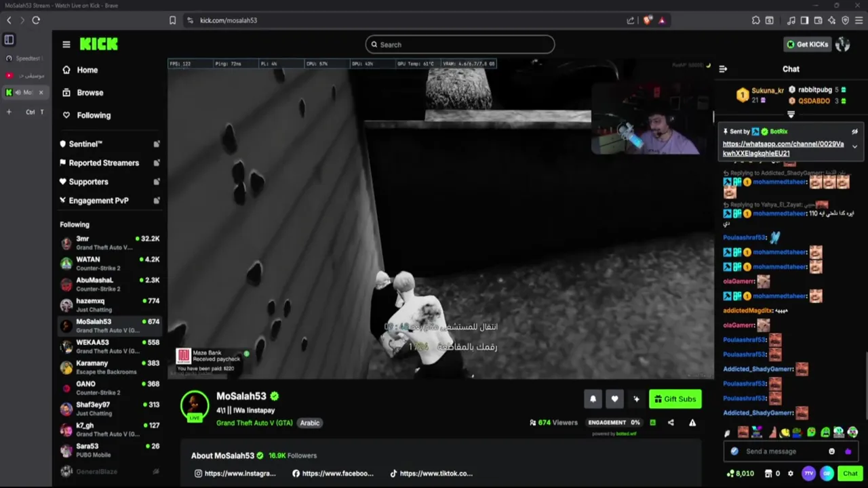Click the Arabic language tag
The image size is (868, 488).
point(310,423)
